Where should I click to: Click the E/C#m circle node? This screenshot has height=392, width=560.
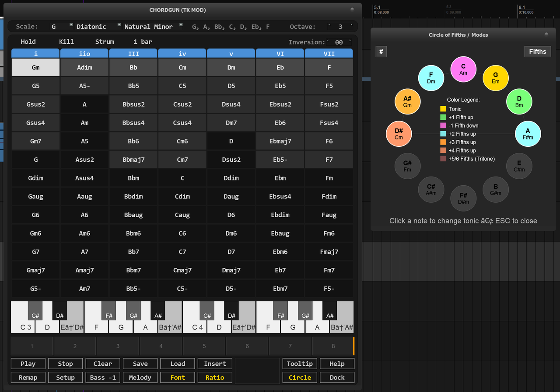(519, 166)
